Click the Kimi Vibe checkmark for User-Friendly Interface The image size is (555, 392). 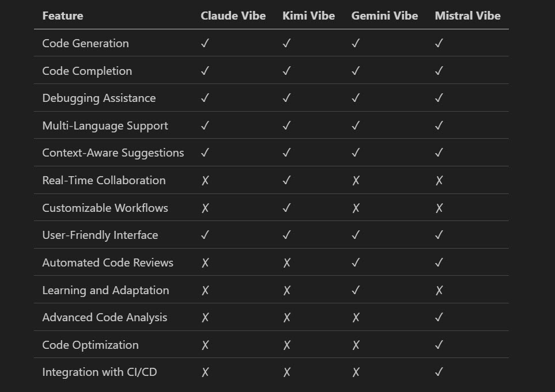click(286, 235)
